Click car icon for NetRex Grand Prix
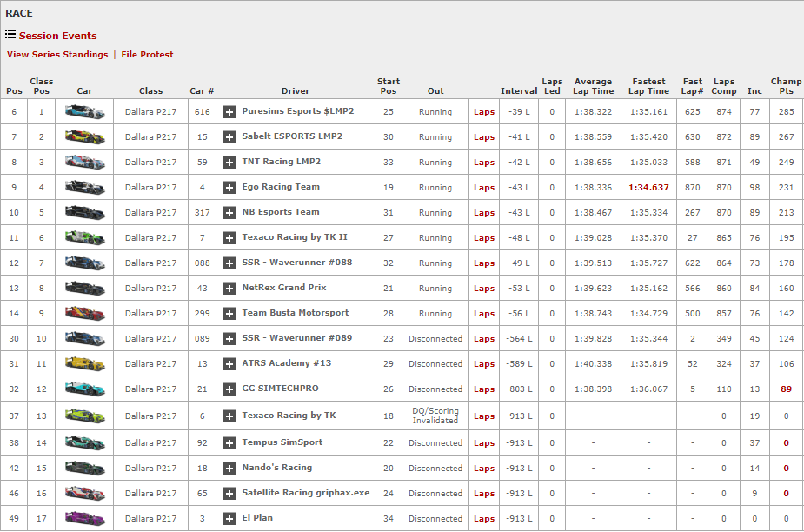The width and height of the screenshot is (804, 532). coord(84,287)
